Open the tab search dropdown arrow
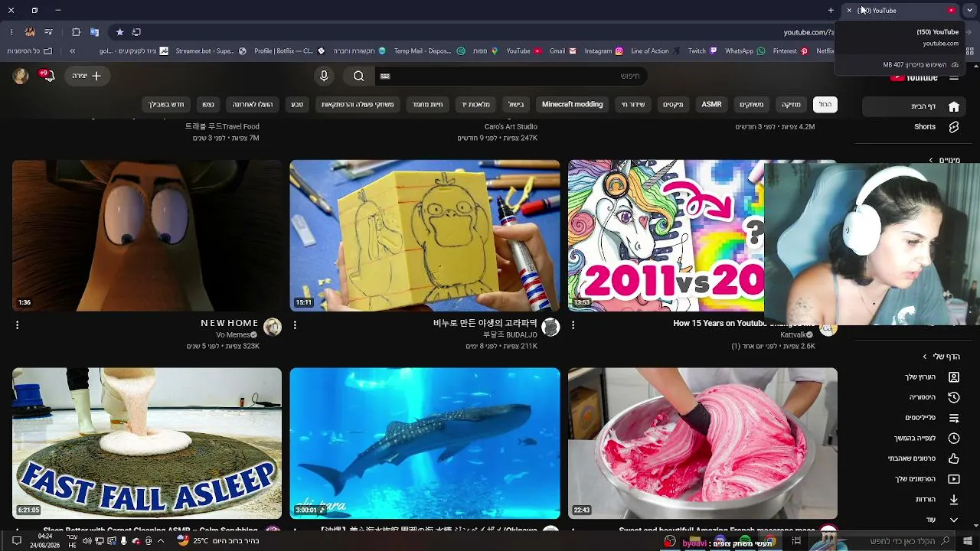The width and height of the screenshot is (980, 551). pyautogui.click(x=969, y=11)
